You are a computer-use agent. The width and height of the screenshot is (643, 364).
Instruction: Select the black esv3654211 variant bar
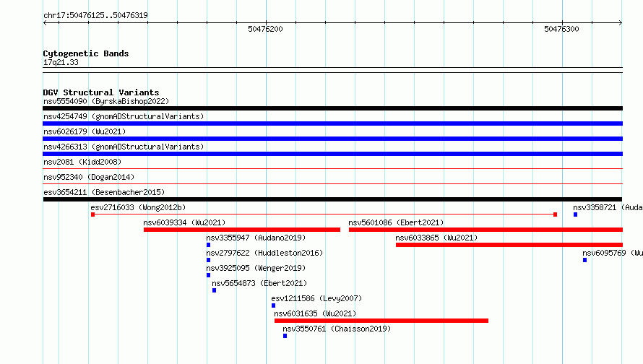click(x=332, y=199)
